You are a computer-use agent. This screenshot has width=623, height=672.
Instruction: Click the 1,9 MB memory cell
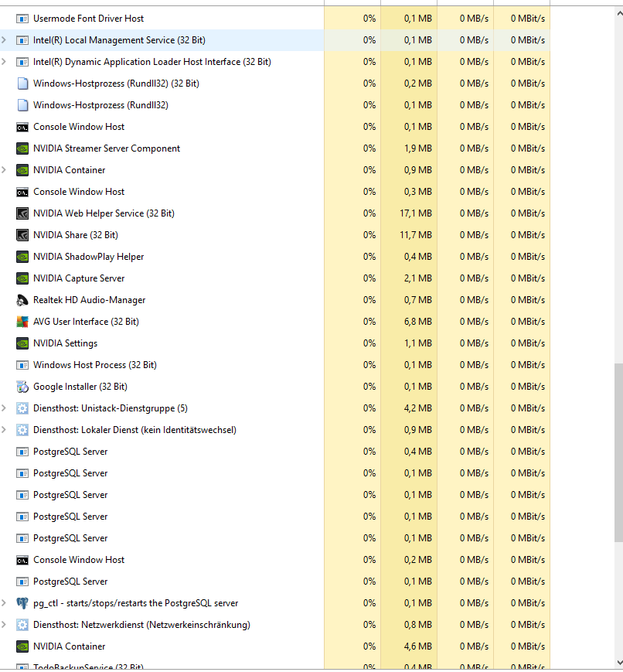coord(409,148)
